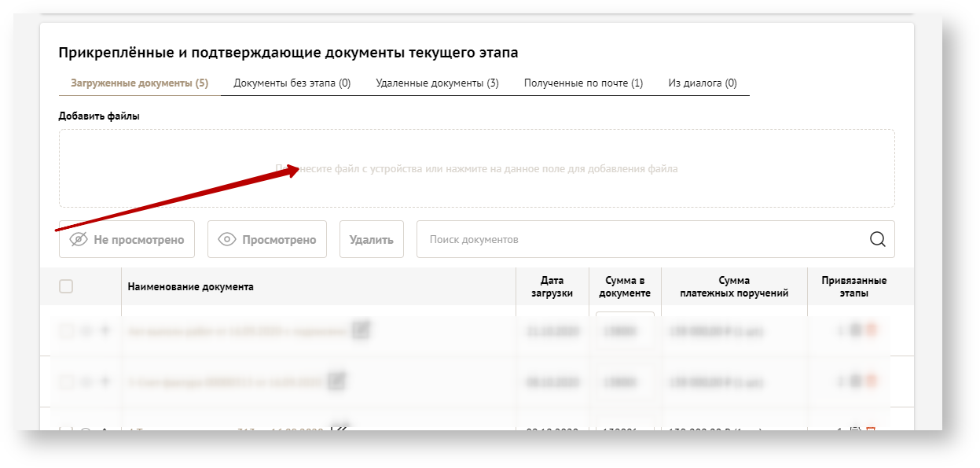Click the red trash icon in first row

point(870,331)
